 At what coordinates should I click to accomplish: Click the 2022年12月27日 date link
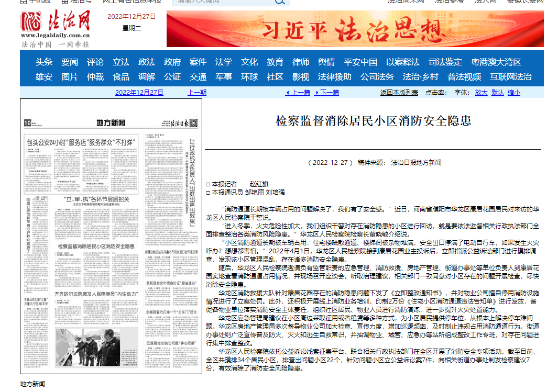139,93
